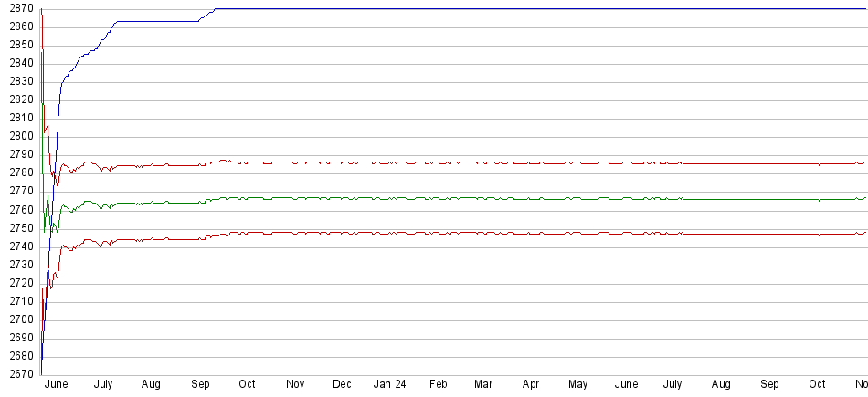Click the 2750 y-axis value
The image size is (868, 397).
tap(16, 228)
